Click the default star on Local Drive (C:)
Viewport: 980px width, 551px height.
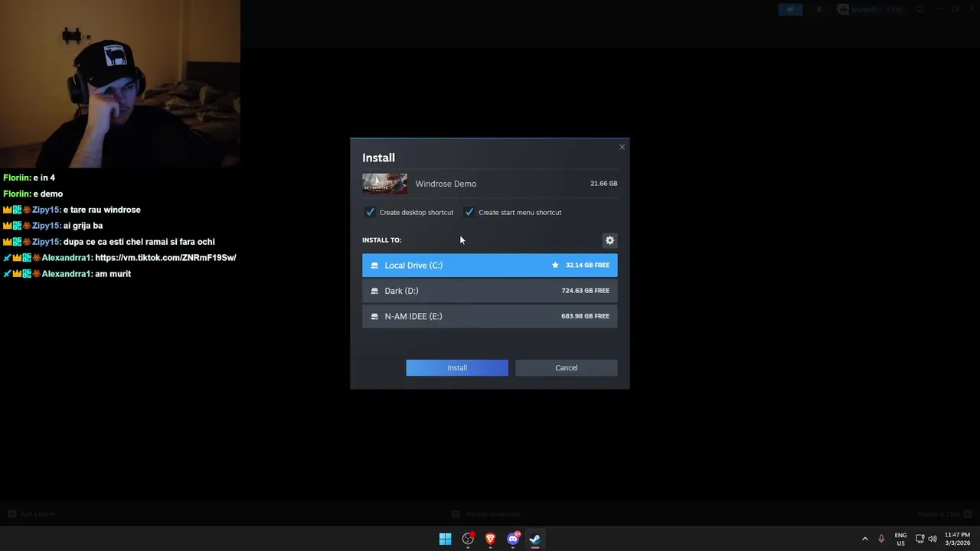[x=555, y=265]
